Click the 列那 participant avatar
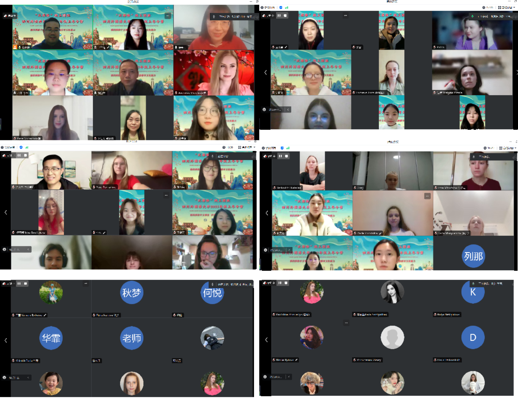Image resolution: width=518 pixels, height=420 pixels. (473, 256)
